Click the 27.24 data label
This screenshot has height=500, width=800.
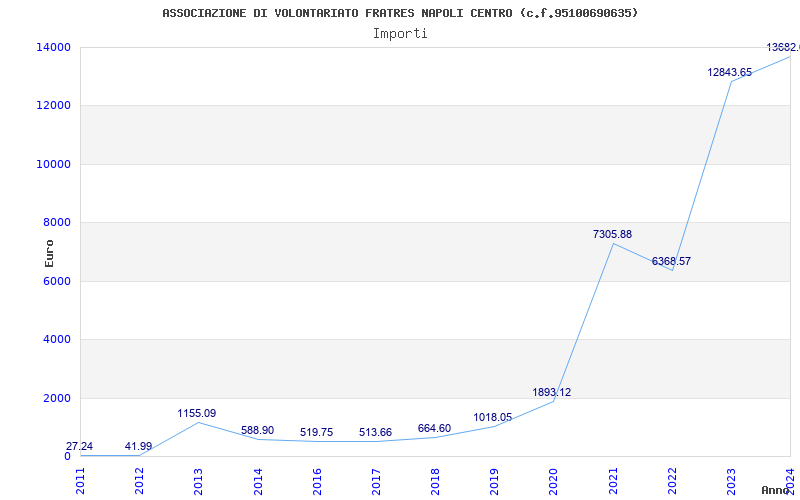click(80, 446)
